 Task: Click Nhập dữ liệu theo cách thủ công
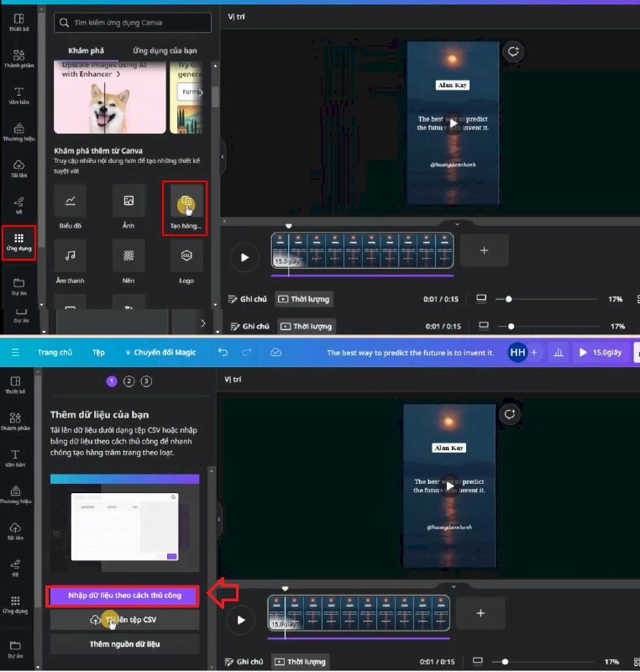[124, 596]
